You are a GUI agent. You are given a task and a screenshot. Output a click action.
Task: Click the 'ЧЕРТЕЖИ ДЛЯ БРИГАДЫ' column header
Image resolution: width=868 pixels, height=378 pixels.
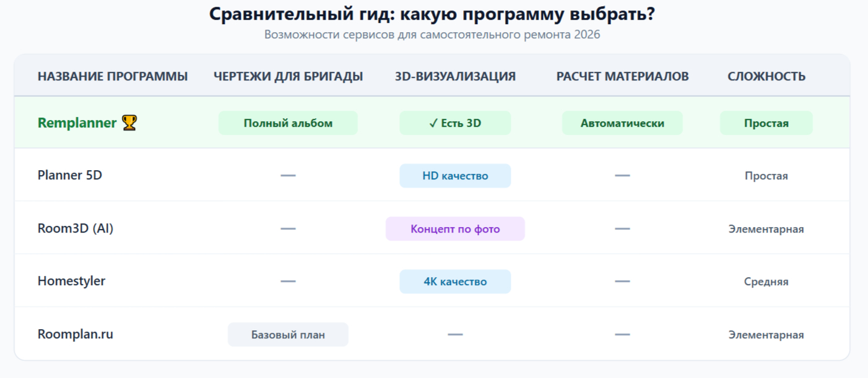tap(288, 76)
